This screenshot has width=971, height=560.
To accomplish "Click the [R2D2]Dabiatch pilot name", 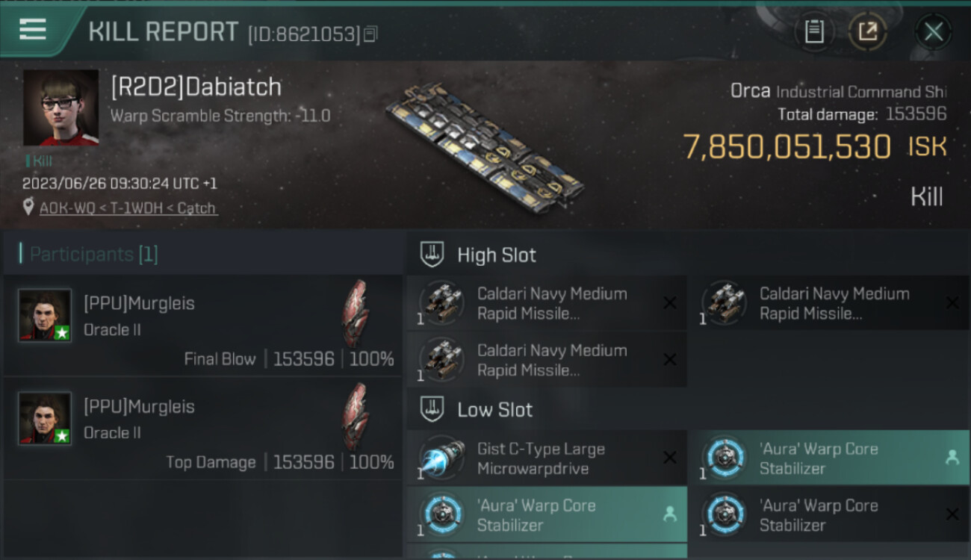I will tap(196, 87).
